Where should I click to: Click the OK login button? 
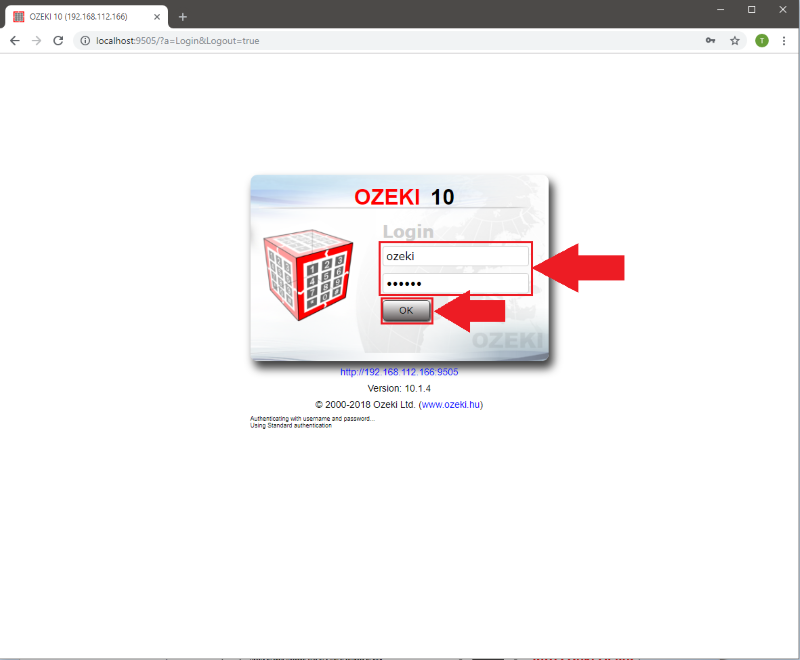[x=406, y=311]
